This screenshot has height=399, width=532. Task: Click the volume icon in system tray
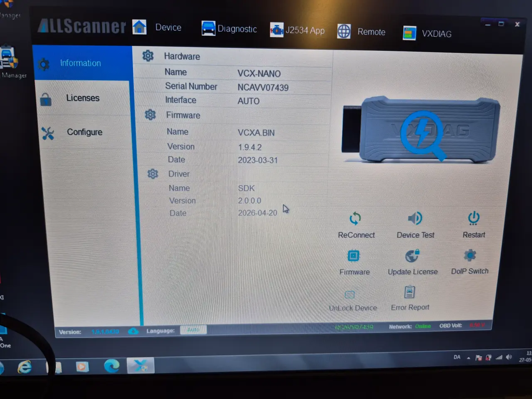click(x=509, y=357)
